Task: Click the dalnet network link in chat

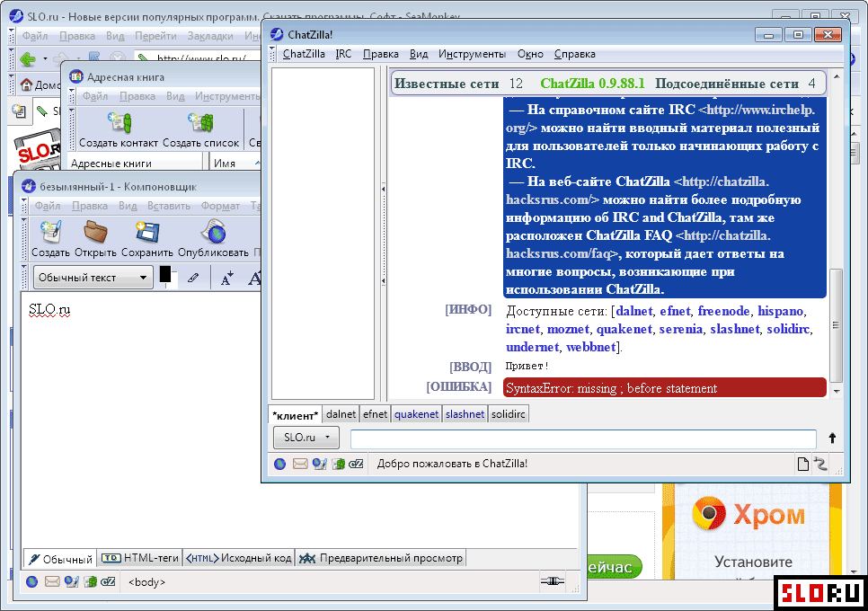Action: pyautogui.click(x=633, y=311)
